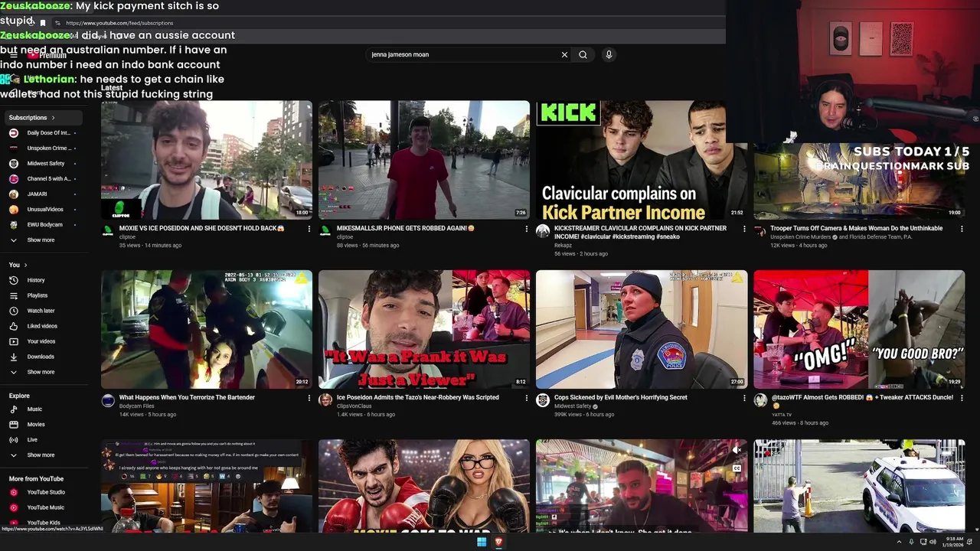Launch YouTube Studio from the sidebar
980x551 pixels.
pos(46,492)
